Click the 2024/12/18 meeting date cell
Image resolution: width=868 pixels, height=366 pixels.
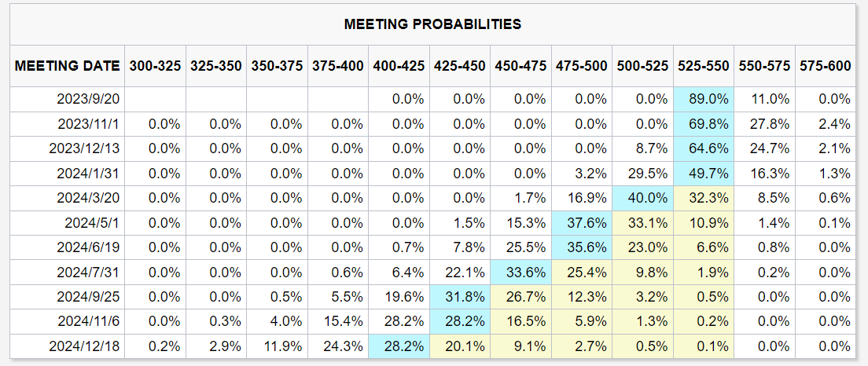pyautogui.click(x=85, y=346)
